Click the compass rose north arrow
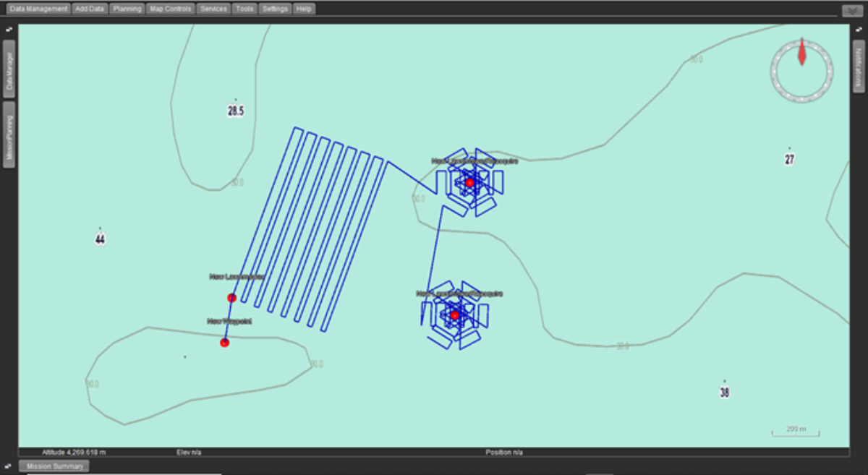 tap(801, 53)
